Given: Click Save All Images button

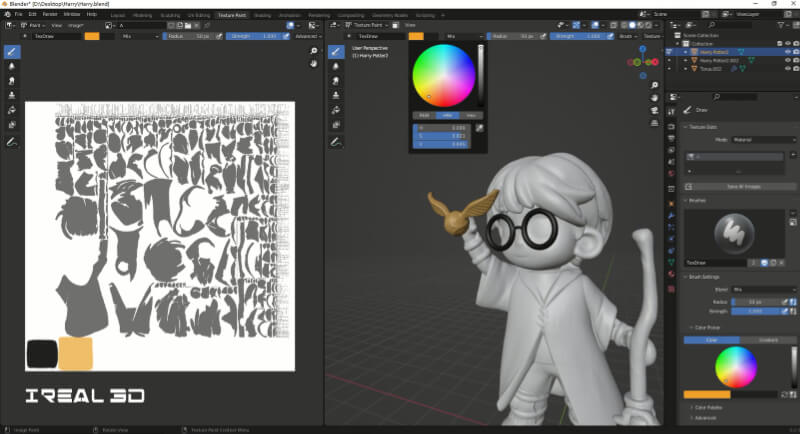Looking at the screenshot, I should coord(738,187).
